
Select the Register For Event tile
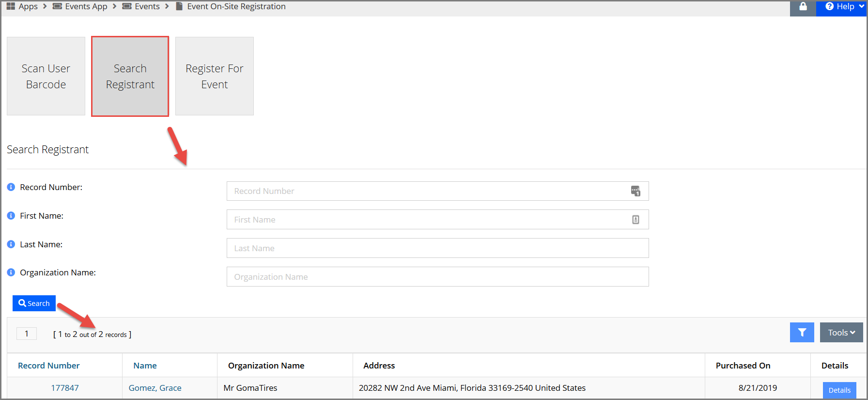pyautogui.click(x=215, y=76)
